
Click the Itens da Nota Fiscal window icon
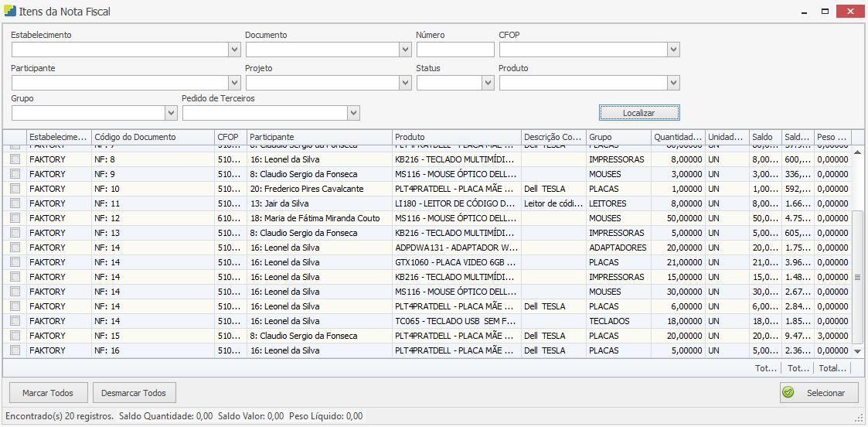point(9,12)
